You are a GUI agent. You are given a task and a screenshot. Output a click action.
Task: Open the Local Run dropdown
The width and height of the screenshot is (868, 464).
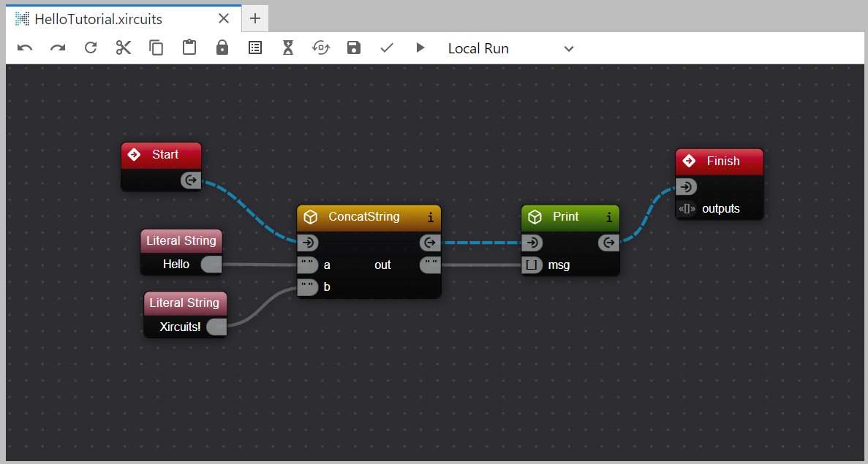coord(510,49)
